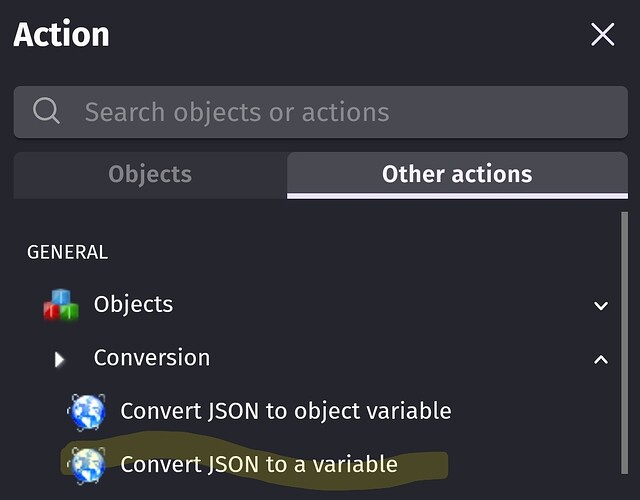Choose Convert JSON to object variable

286,411
